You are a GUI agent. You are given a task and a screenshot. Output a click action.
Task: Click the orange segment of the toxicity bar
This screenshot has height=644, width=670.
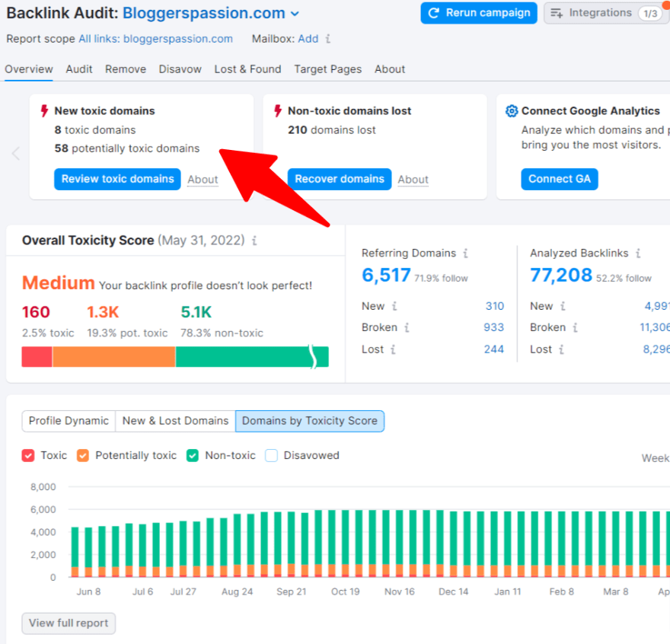(x=114, y=356)
